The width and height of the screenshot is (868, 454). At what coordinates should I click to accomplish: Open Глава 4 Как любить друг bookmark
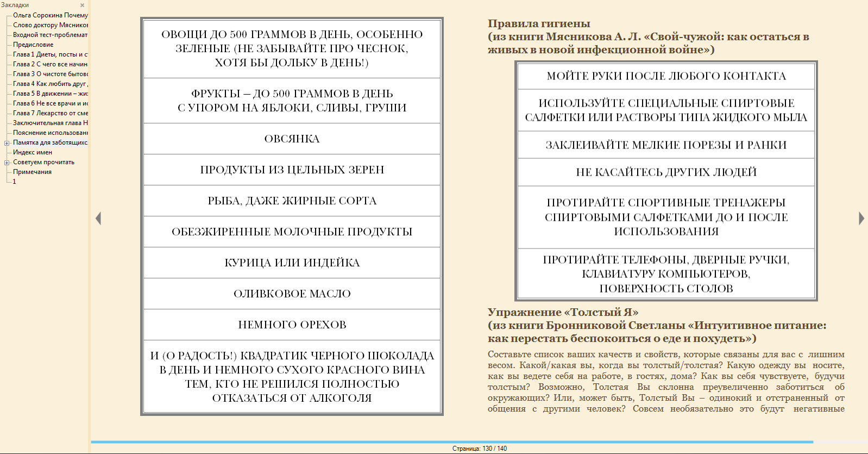click(51, 84)
